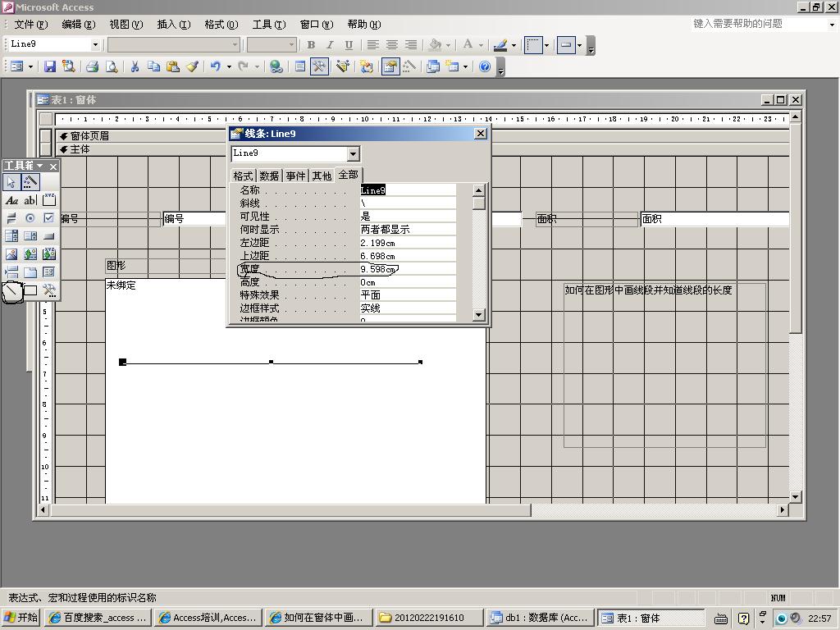Toggle the Properties window button
This screenshot has height=630, width=840.
pyautogui.click(x=390, y=66)
